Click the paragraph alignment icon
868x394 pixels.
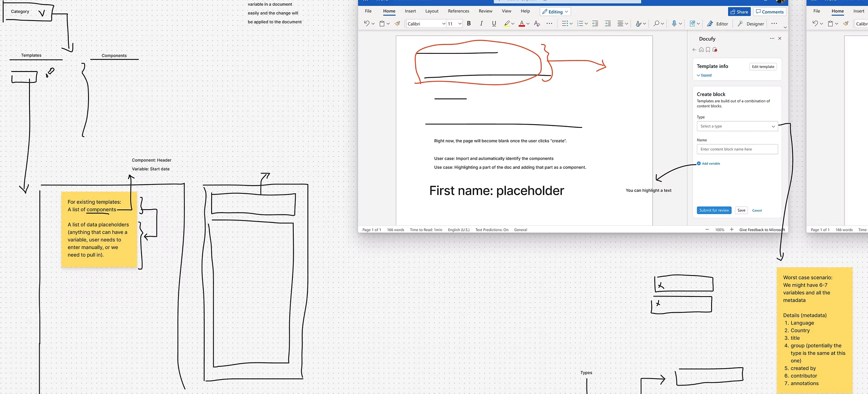(x=620, y=23)
